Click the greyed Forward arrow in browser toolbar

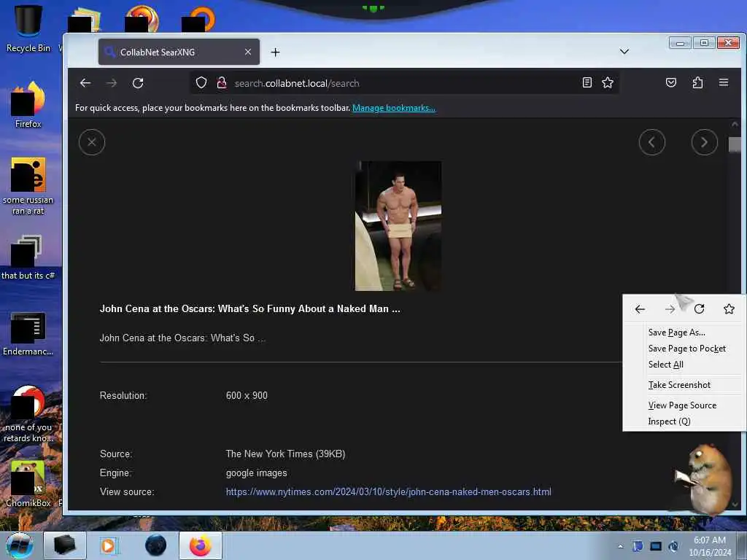pos(112,83)
